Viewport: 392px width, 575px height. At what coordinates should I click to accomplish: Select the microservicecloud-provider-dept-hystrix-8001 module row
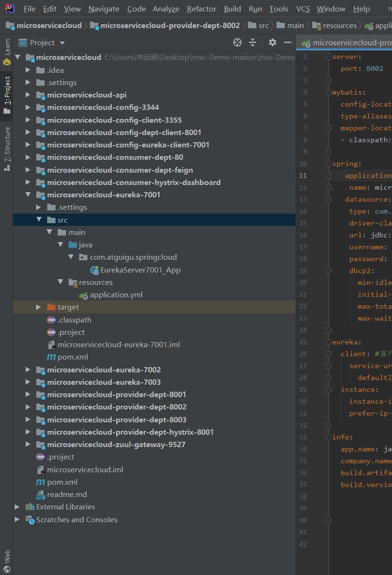point(154,432)
